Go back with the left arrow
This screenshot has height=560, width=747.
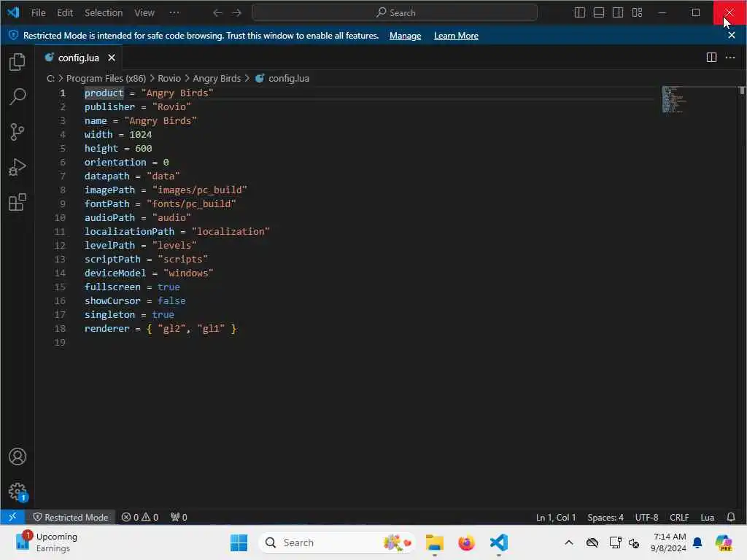pyautogui.click(x=217, y=13)
